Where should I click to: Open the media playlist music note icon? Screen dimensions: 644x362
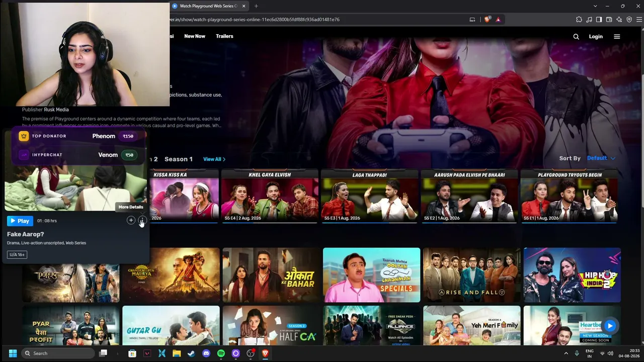(589, 20)
